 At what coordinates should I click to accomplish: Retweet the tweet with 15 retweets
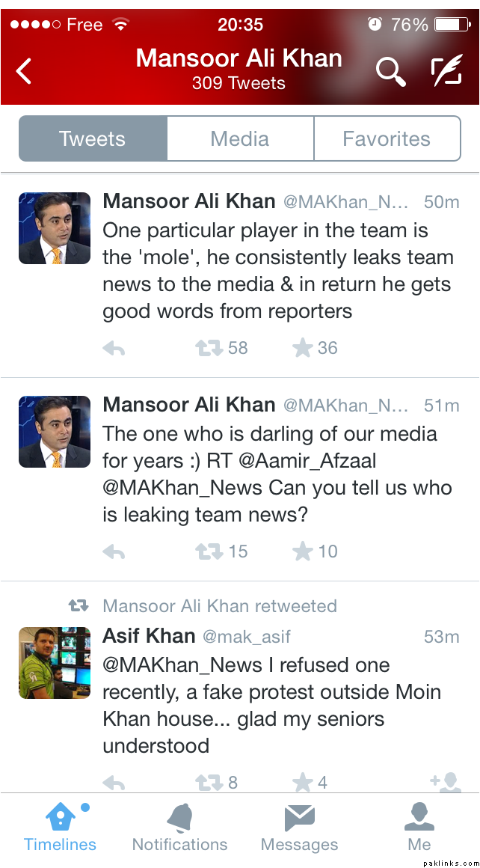coord(209,551)
